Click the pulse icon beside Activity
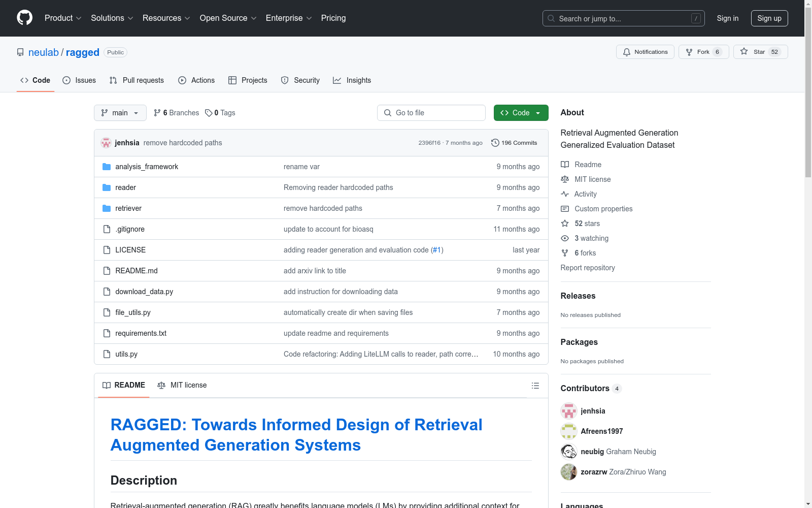 point(565,194)
